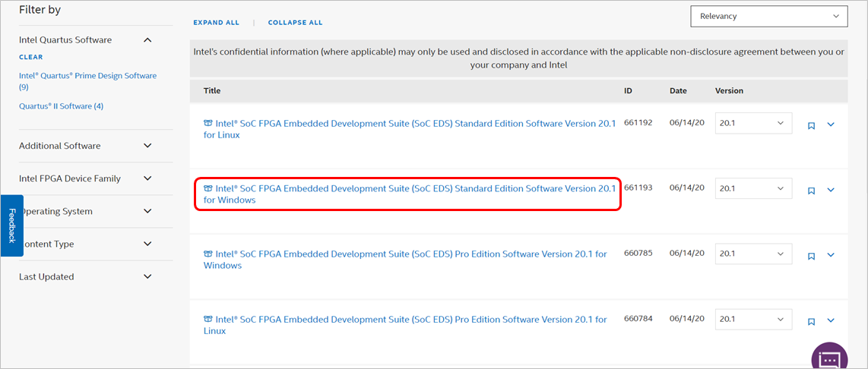Expand details of Standard Edition Linux row
This screenshot has height=369, width=868.
830,125
